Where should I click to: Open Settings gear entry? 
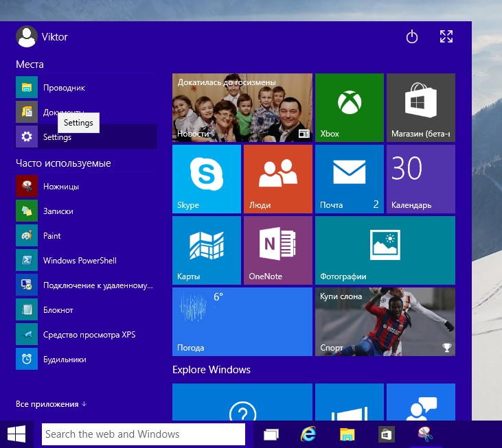tap(86, 137)
